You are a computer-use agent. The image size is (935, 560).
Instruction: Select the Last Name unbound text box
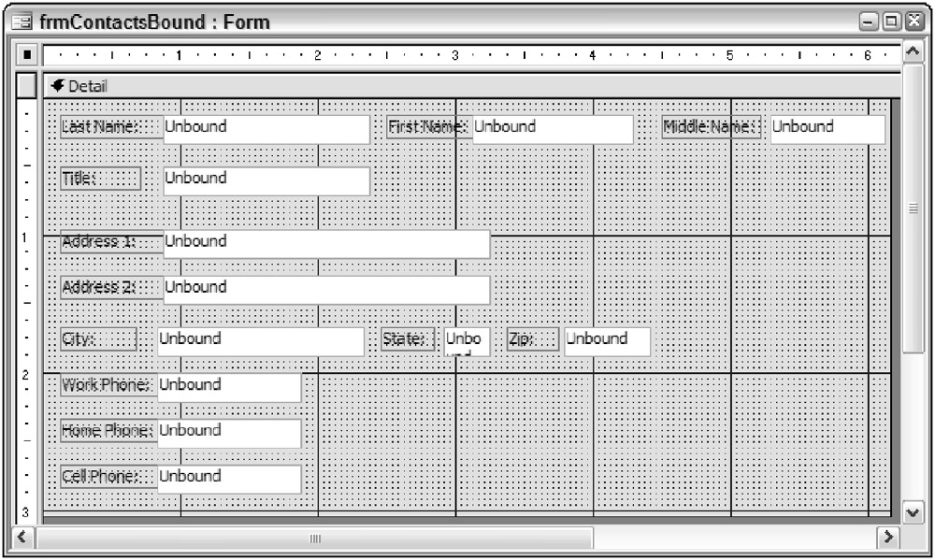pos(266,129)
